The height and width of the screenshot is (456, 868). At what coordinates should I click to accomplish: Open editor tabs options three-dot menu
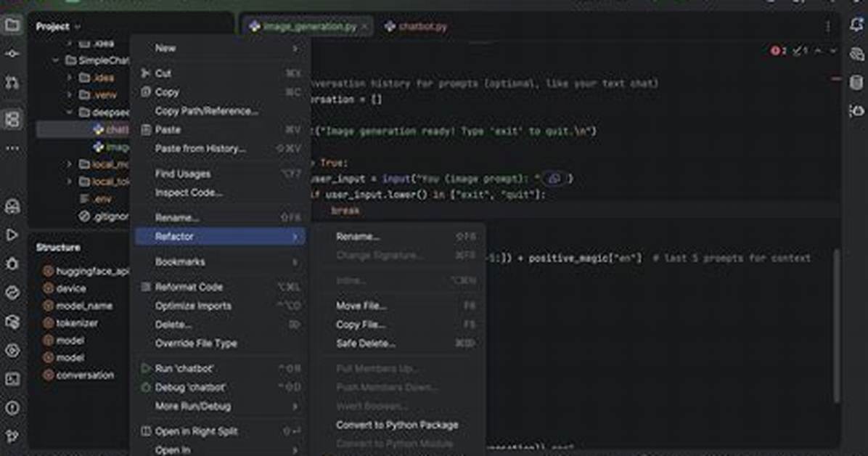[827, 27]
